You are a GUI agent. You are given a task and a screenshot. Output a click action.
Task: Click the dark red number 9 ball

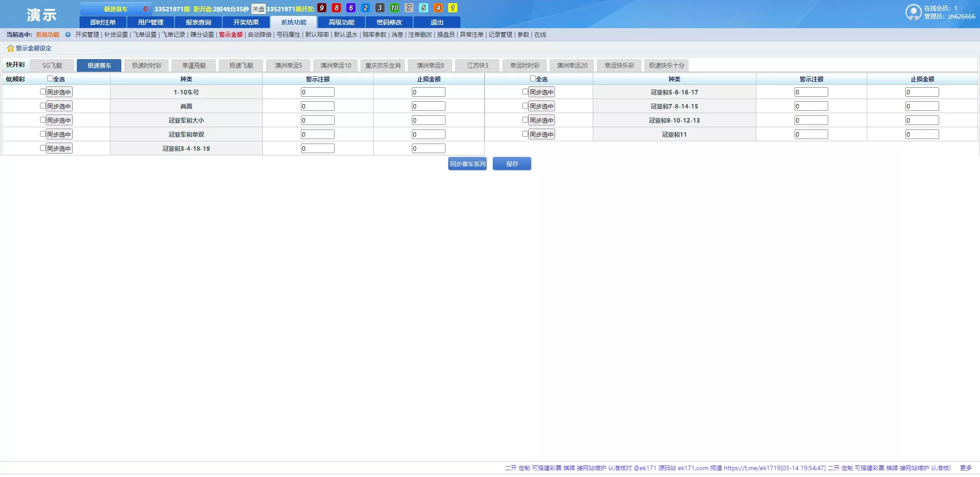[x=322, y=8]
